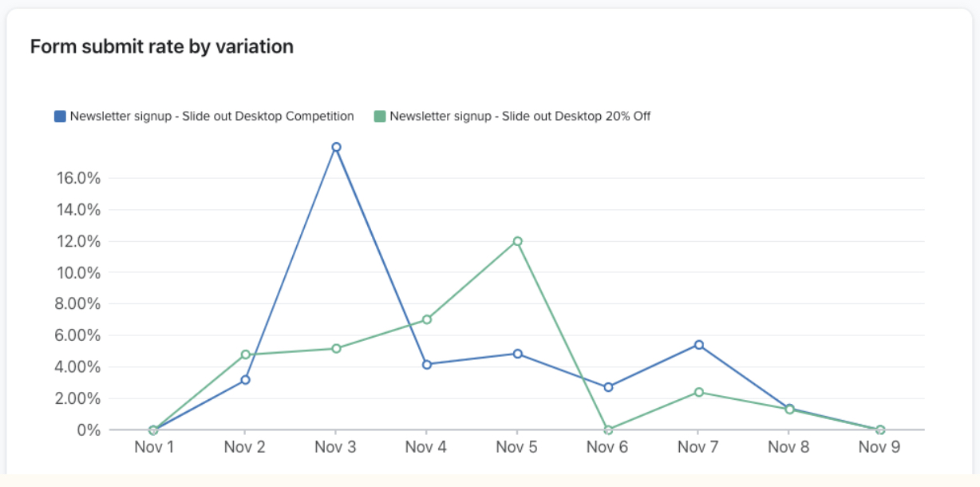This screenshot has height=487, width=980.
Task: Click the green line segment between Nov 3 and Nov 4
Action: pos(380,335)
